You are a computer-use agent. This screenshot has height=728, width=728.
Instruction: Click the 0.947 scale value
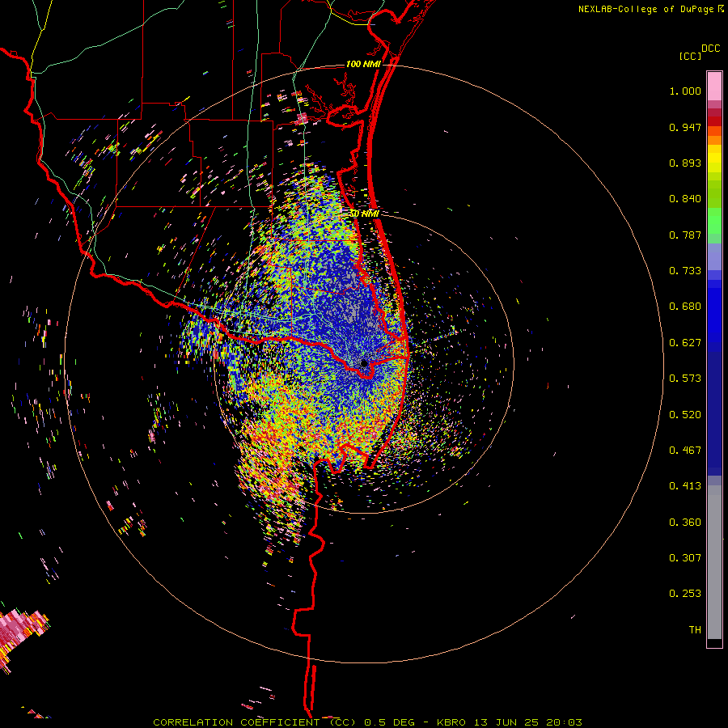click(685, 127)
